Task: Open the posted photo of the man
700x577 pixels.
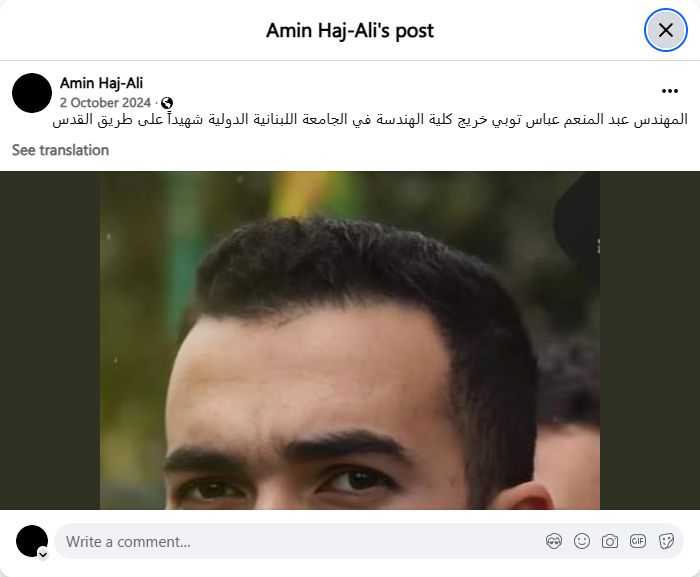Action: coord(350,340)
